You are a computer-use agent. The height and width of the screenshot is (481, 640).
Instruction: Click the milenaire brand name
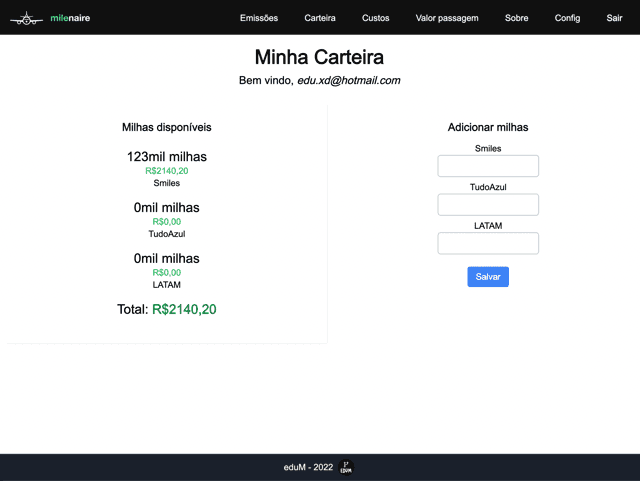[x=70, y=18]
